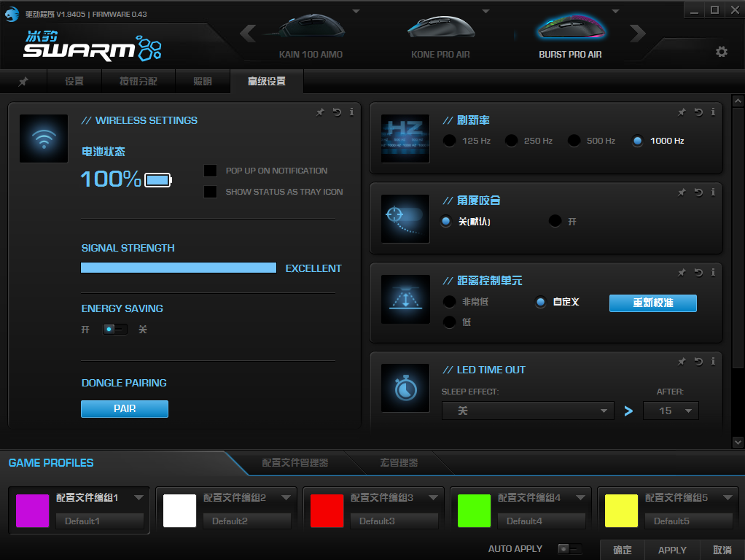Select 250 Hz polling rate
745x560 pixels.
pyautogui.click(x=511, y=141)
